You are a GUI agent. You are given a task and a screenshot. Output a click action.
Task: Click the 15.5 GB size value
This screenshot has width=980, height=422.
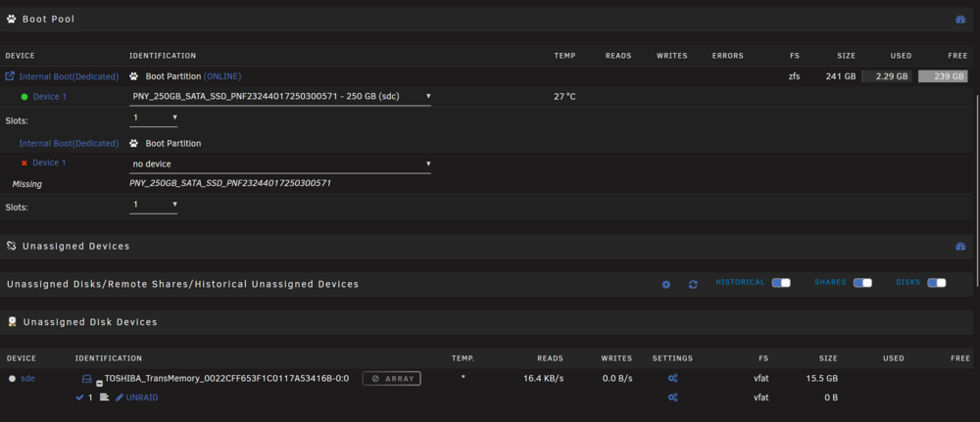point(822,378)
